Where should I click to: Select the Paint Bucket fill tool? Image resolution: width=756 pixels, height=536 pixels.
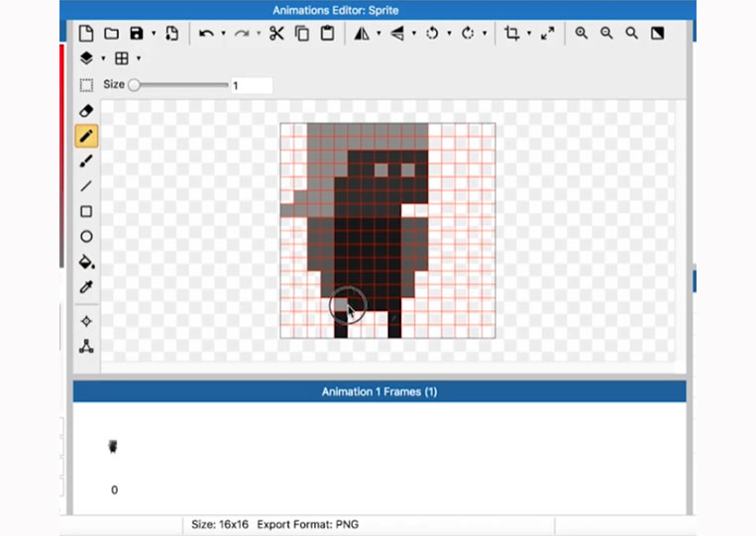click(87, 262)
